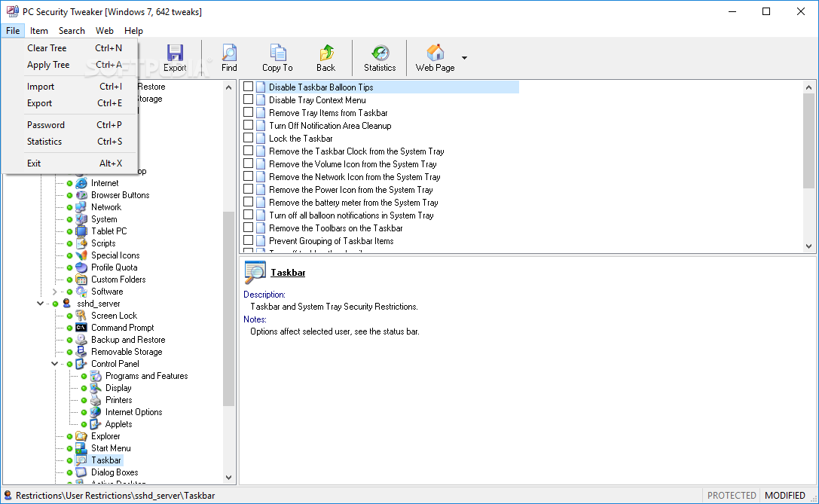The width and height of the screenshot is (819, 504).
Task: Choose Import from File menu
Action: pos(69,87)
